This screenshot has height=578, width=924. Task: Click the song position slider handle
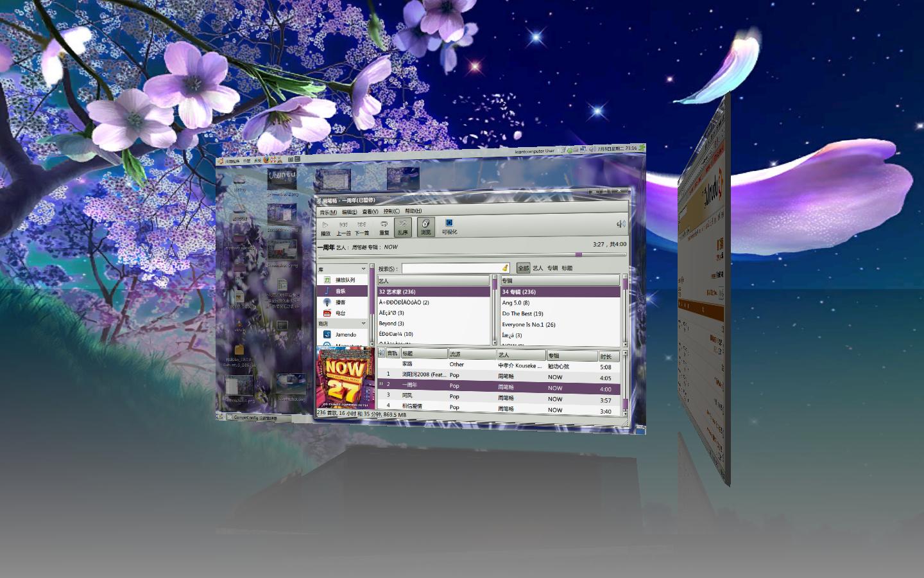(579, 254)
